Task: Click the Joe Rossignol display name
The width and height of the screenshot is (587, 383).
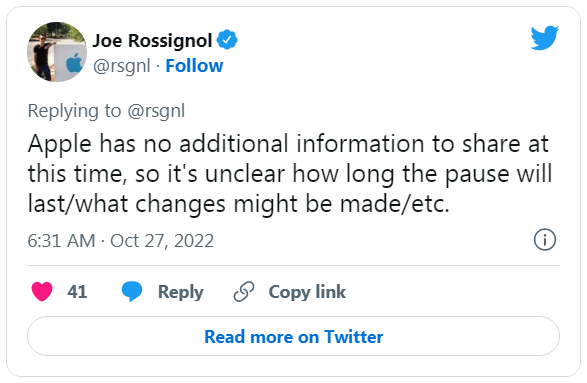Action: 152,40
